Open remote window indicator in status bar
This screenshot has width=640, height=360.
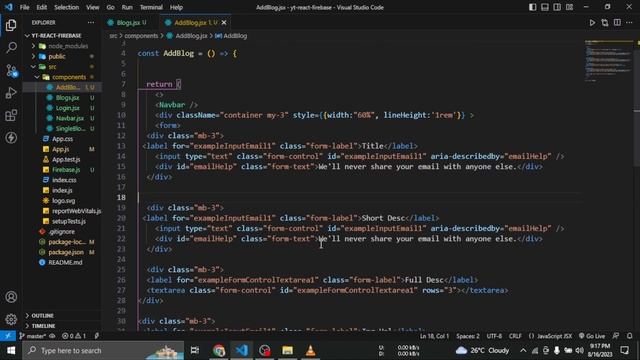tap(8, 336)
